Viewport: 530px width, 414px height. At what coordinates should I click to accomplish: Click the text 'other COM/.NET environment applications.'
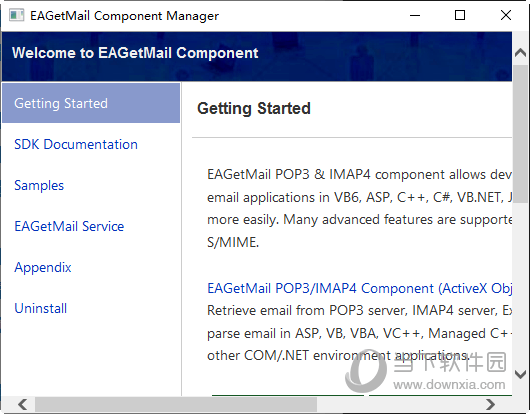[x=339, y=356]
